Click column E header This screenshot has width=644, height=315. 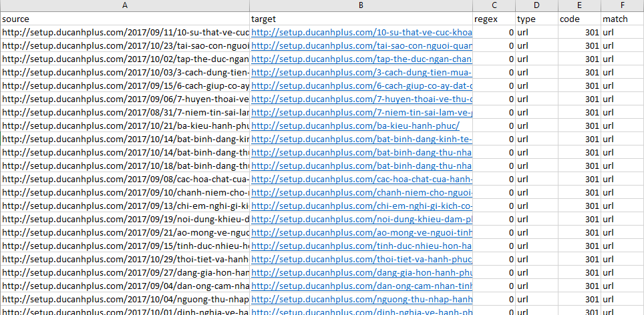tap(579, 5)
